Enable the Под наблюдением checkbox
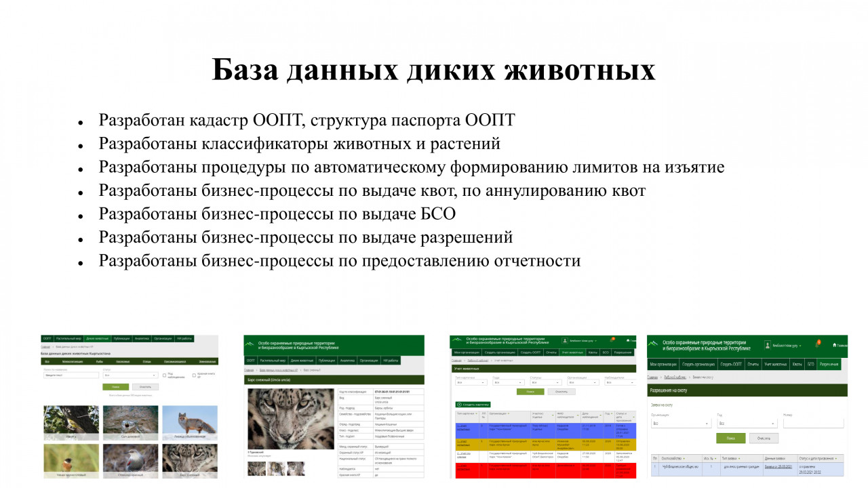Screen dimensions: 868x488 [x=164, y=375]
